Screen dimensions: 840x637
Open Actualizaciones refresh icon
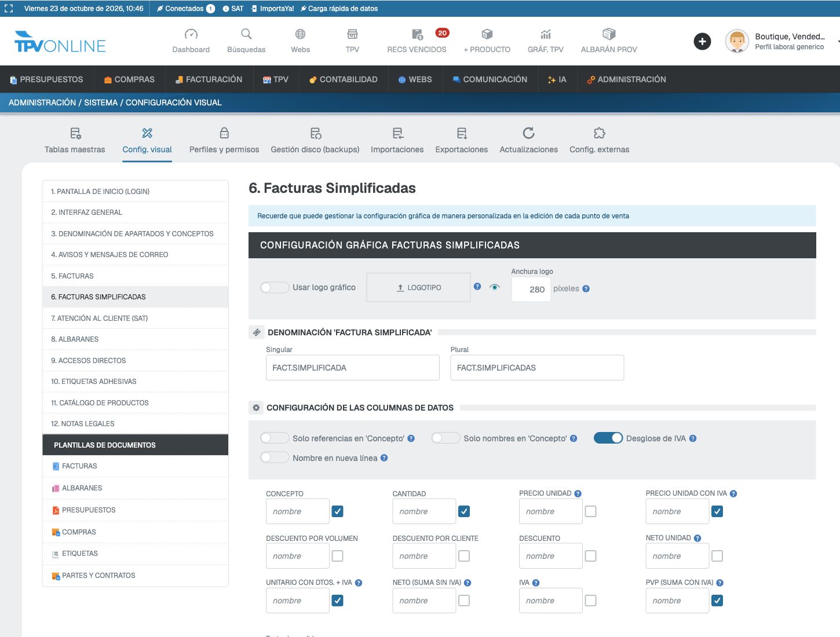(x=529, y=133)
